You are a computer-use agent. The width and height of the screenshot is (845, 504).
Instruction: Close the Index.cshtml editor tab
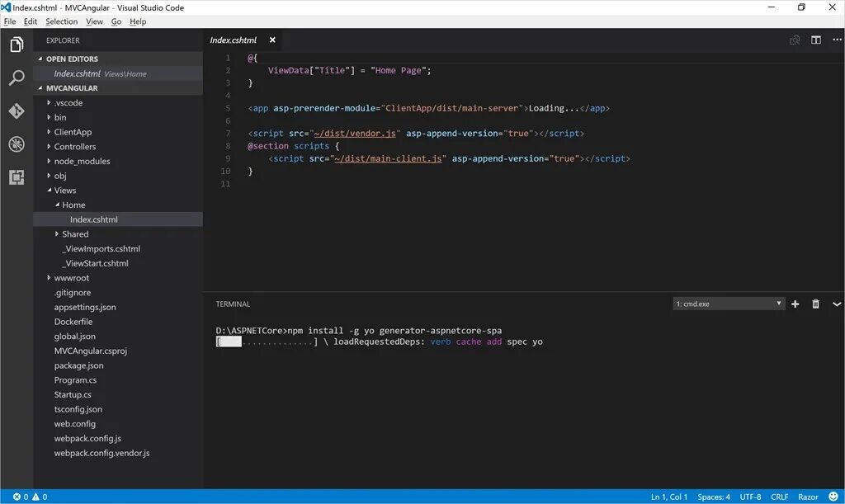pos(272,40)
